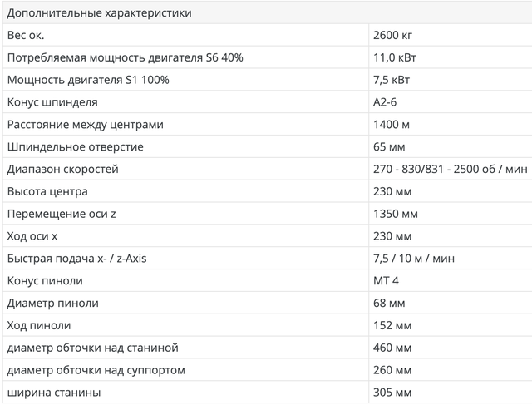
Task: Select the "Конус шпинделя" label
Action: (x=52, y=102)
